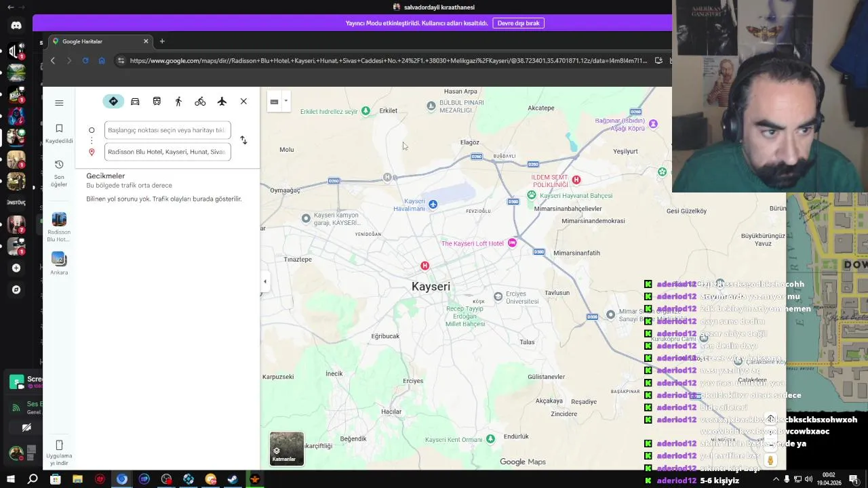Open site information icon in address bar
Image resolution: width=868 pixels, height=488 pixels.
coord(121,60)
